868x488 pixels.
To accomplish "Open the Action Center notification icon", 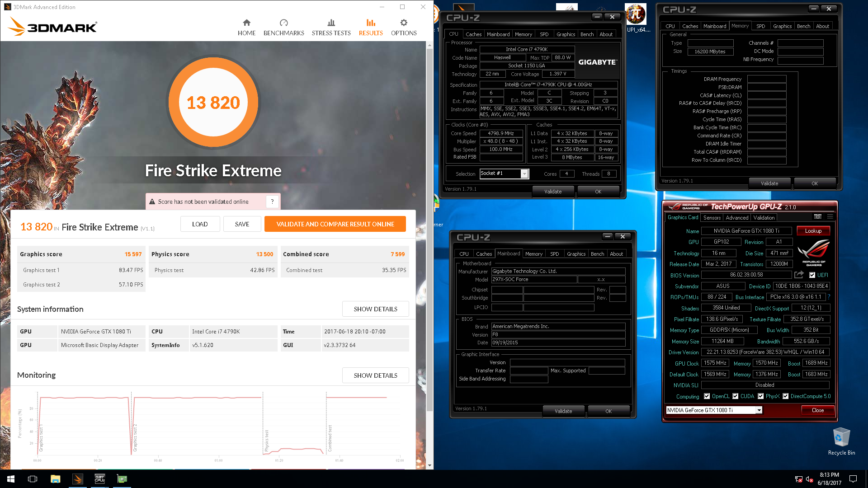I will pyautogui.click(x=853, y=479).
